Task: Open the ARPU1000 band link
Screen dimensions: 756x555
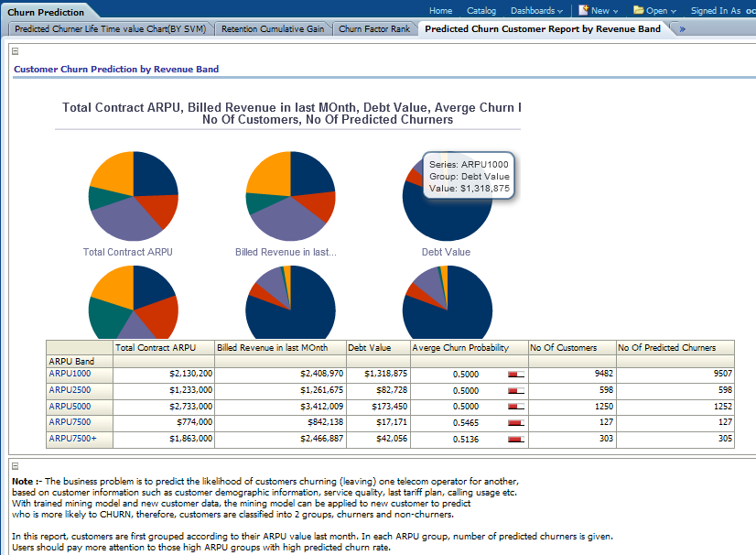Action: click(x=70, y=374)
